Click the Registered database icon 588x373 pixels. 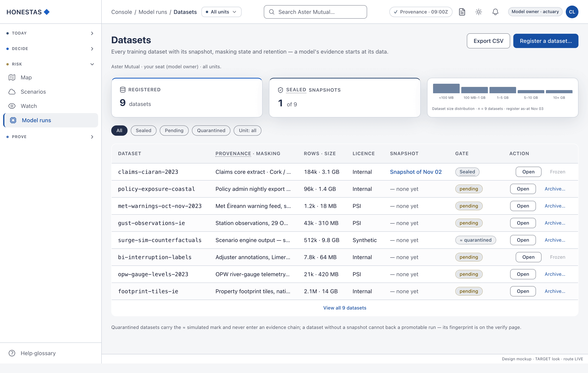point(123,89)
